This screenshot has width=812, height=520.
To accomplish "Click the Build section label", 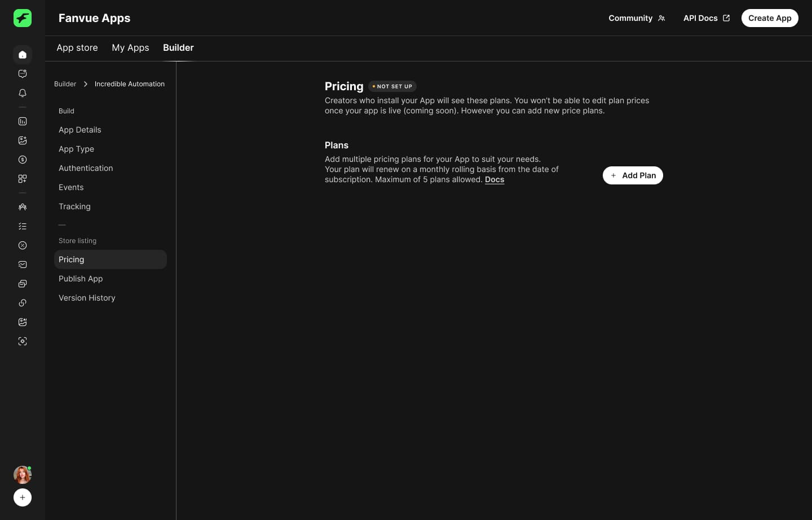I will tap(67, 111).
